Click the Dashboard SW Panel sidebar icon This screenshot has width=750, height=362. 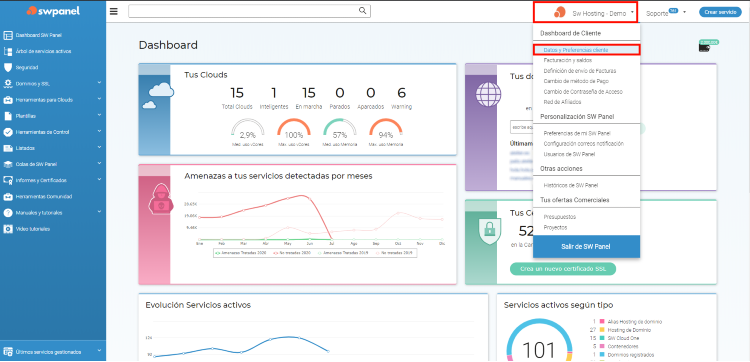(x=8, y=35)
